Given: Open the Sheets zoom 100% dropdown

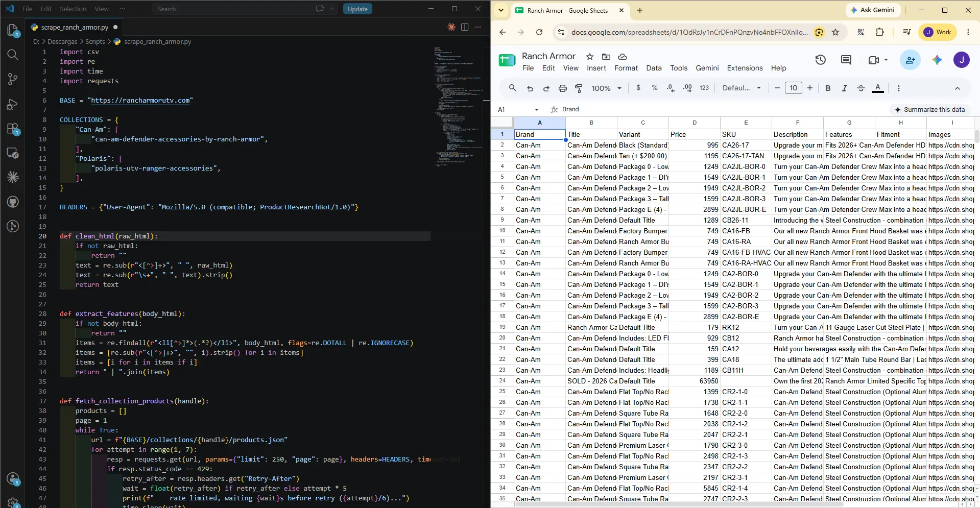Looking at the screenshot, I should click(x=607, y=88).
